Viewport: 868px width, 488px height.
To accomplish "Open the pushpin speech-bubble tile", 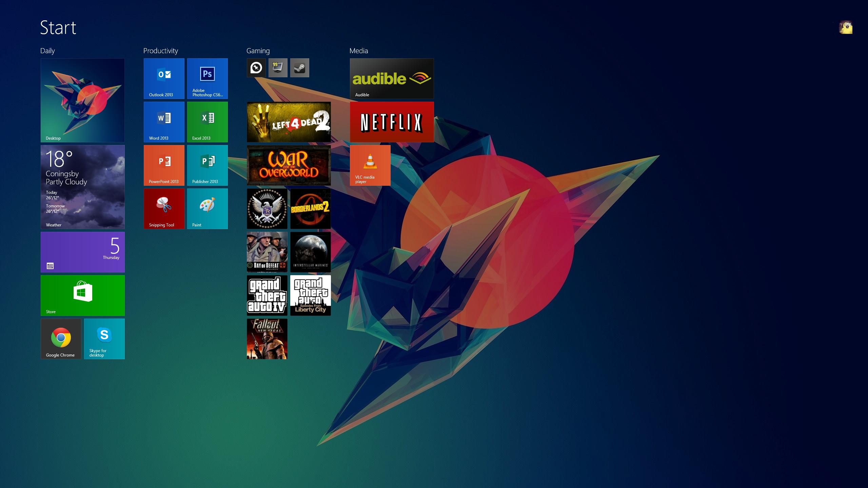I will pyautogui.click(x=256, y=68).
